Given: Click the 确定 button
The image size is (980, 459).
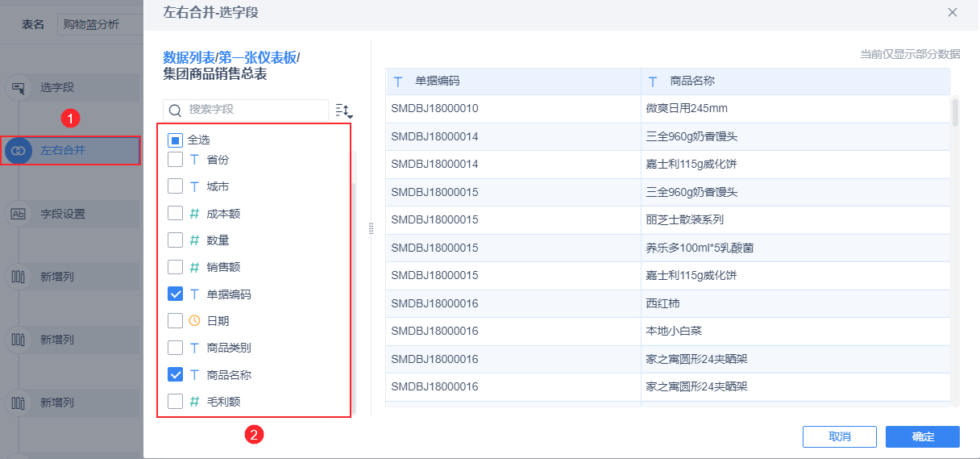Looking at the screenshot, I should 923,436.
